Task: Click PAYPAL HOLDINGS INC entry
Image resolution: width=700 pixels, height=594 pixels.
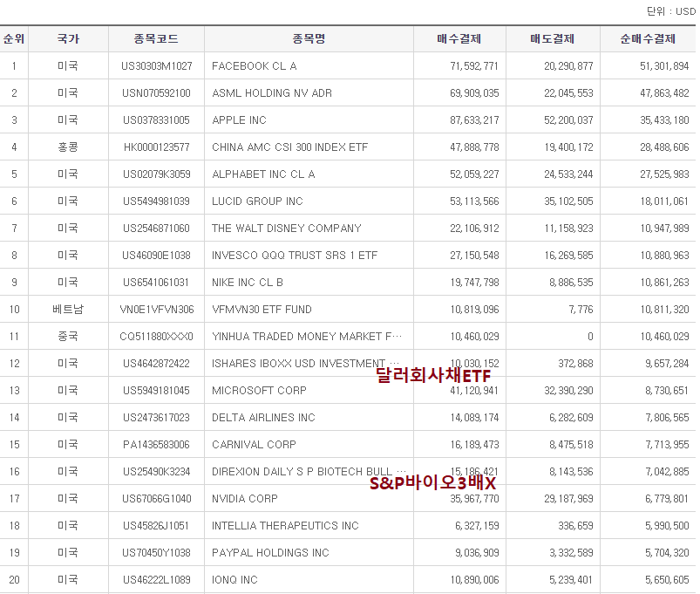Action: click(270, 552)
